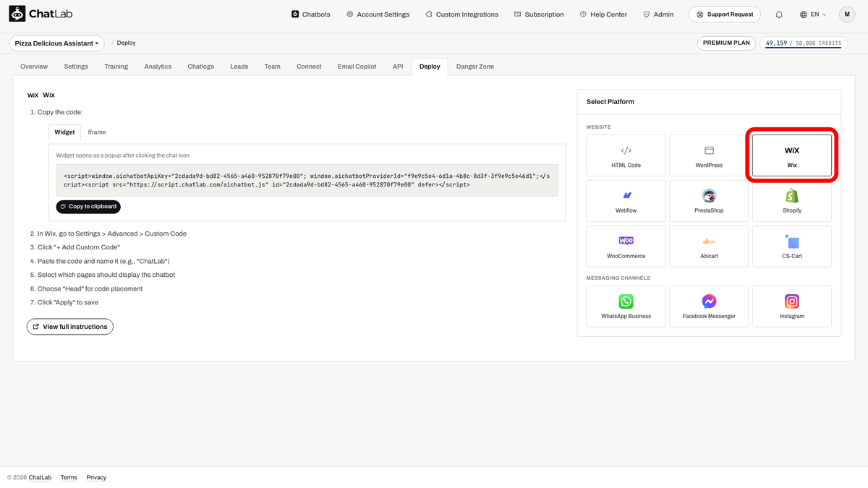Select the WhatsApp Business channel icon
The image size is (868, 488).
[x=626, y=301]
